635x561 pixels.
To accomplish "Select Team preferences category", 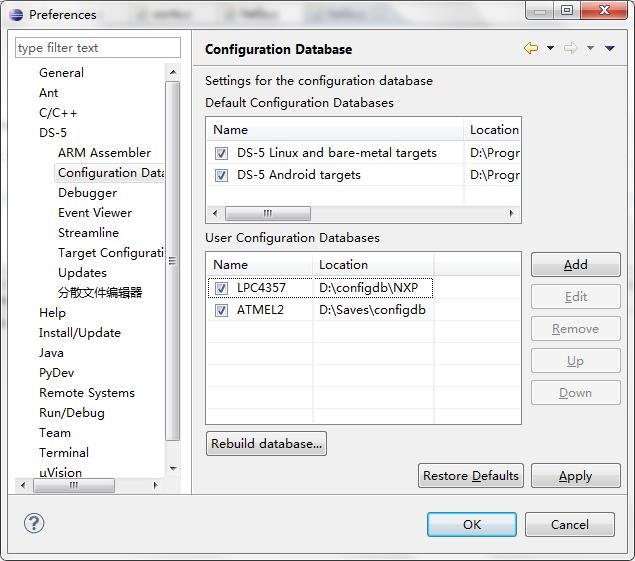I will coord(55,433).
